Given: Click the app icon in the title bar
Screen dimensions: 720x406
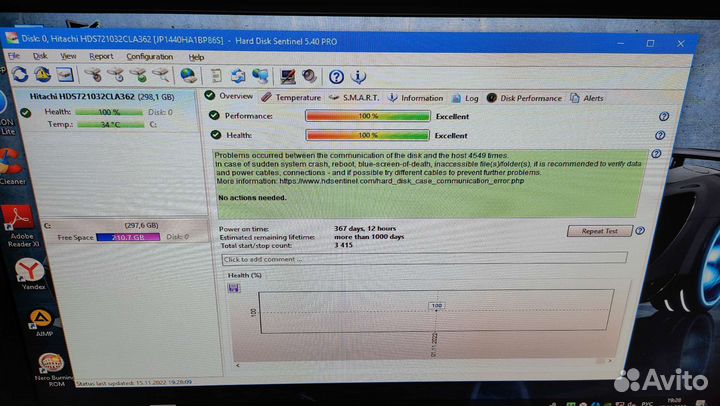Looking at the screenshot, I should (x=12, y=38).
